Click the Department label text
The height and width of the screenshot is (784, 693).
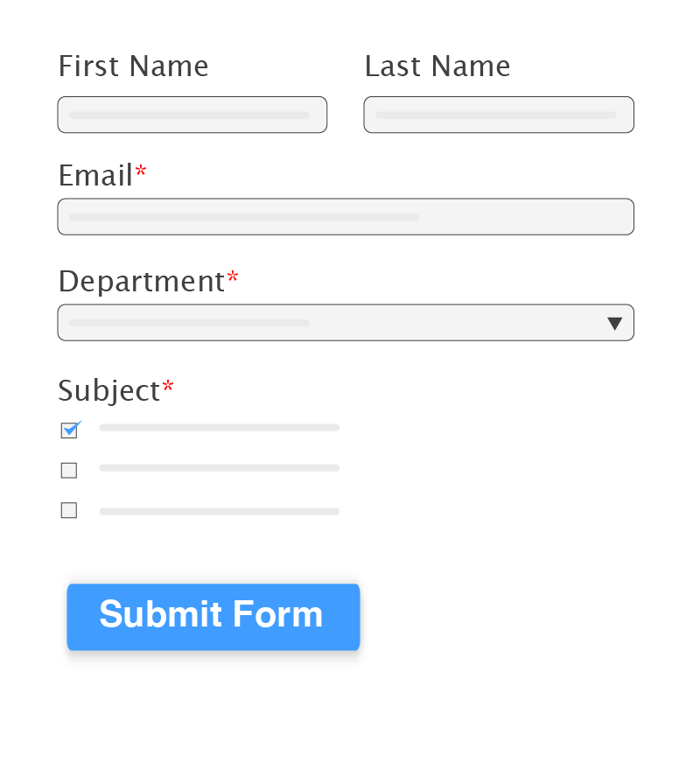141,282
